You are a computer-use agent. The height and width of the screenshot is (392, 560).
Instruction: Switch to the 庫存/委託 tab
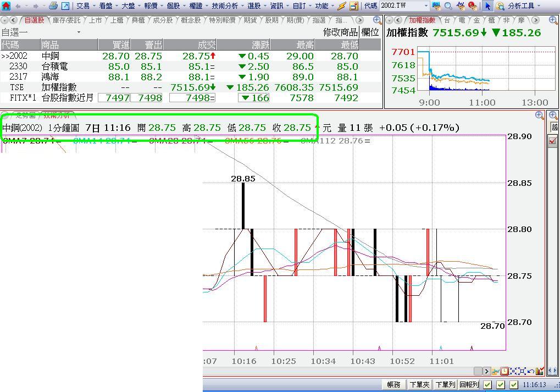pyautogui.click(x=66, y=20)
